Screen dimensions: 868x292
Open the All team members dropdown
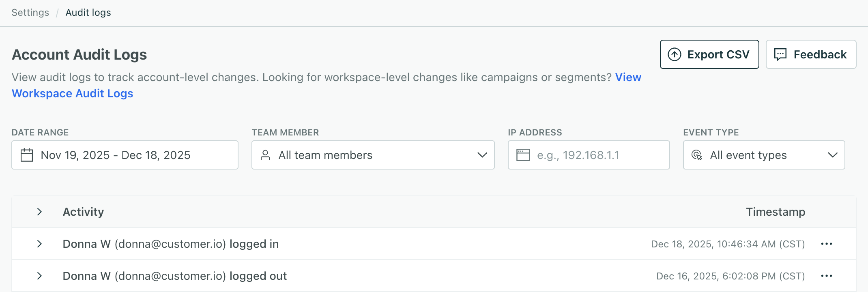click(373, 155)
